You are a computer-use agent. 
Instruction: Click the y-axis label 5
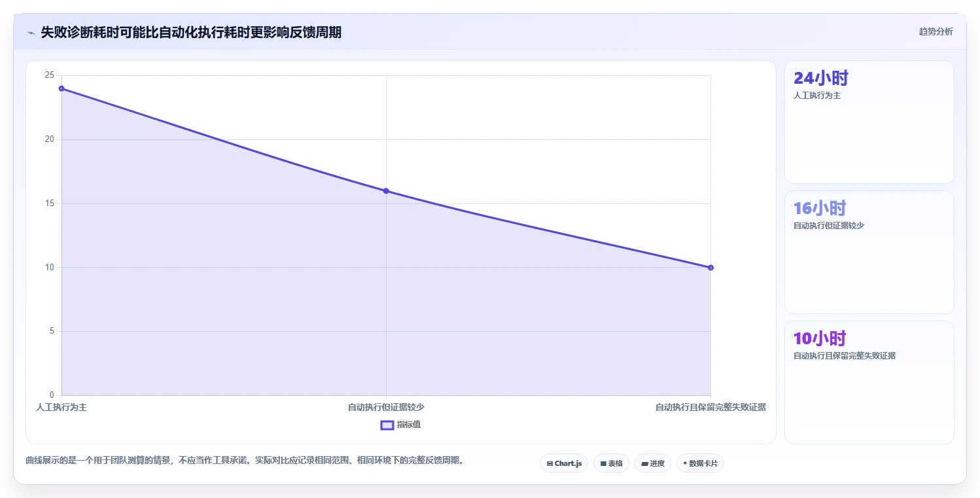[x=52, y=331]
